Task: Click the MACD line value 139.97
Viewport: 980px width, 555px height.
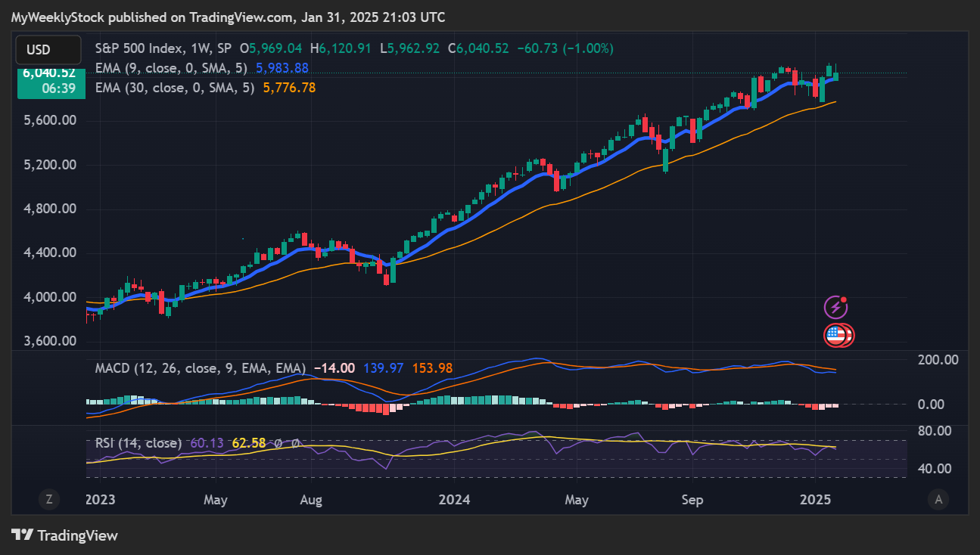Action: coord(383,368)
